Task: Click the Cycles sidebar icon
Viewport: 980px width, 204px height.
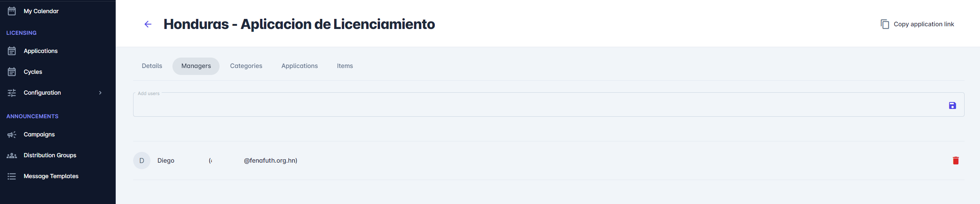Action: 12,72
